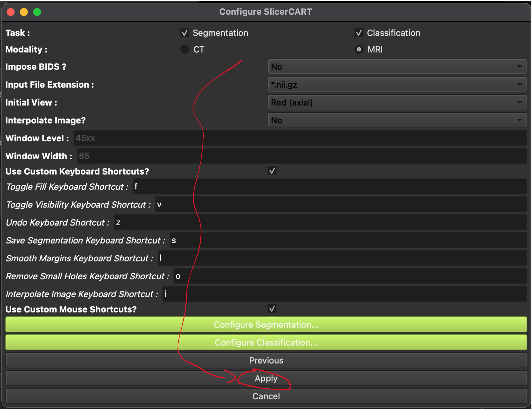Click the Undo Keyboard Shortcut field

point(320,222)
